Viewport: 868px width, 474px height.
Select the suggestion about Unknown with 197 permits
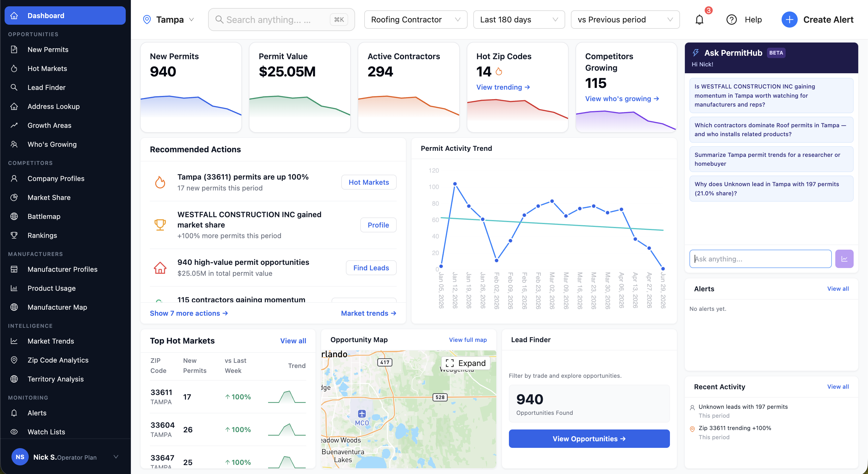coord(771,188)
